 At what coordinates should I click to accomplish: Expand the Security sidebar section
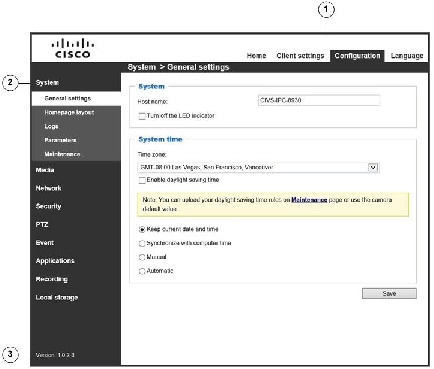(49, 206)
